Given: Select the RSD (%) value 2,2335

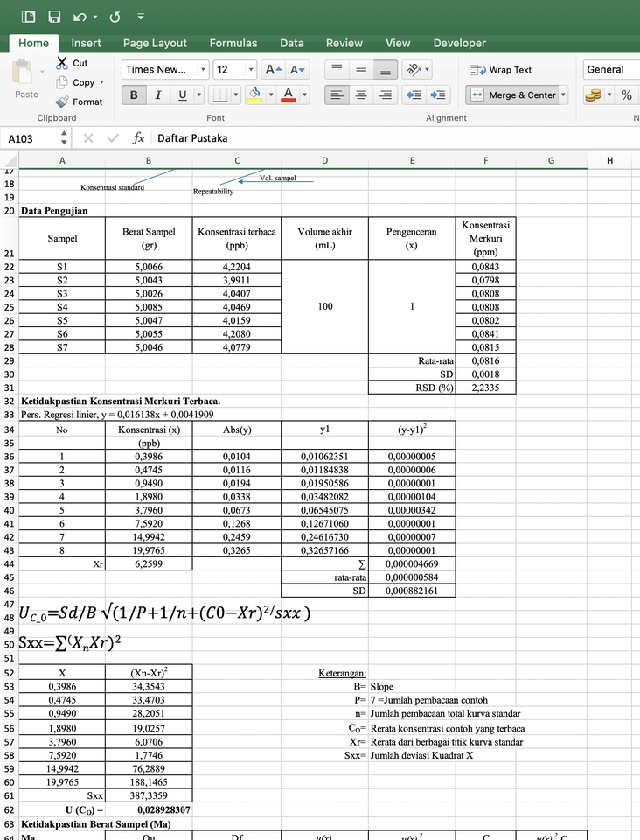Looking at the screenshot, I should [485, 388].
